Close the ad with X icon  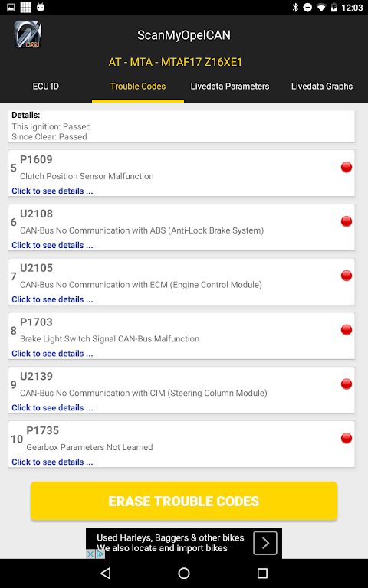90,554
